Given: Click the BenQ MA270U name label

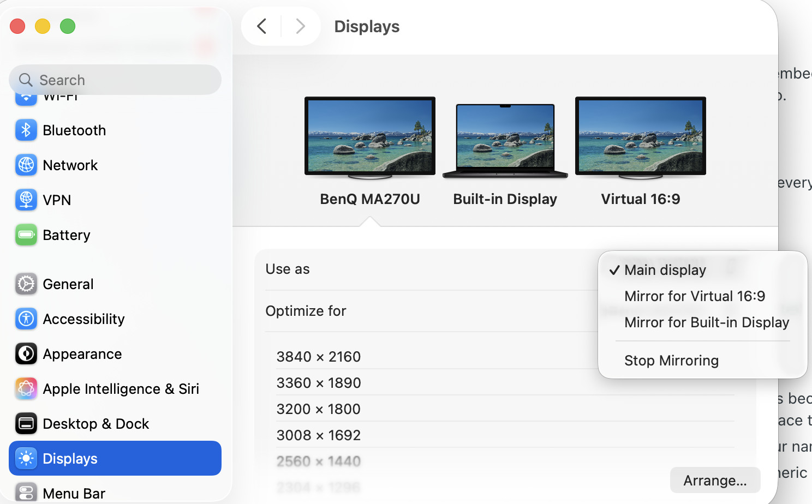Looking at the screenshot, I should click(370, 199).
